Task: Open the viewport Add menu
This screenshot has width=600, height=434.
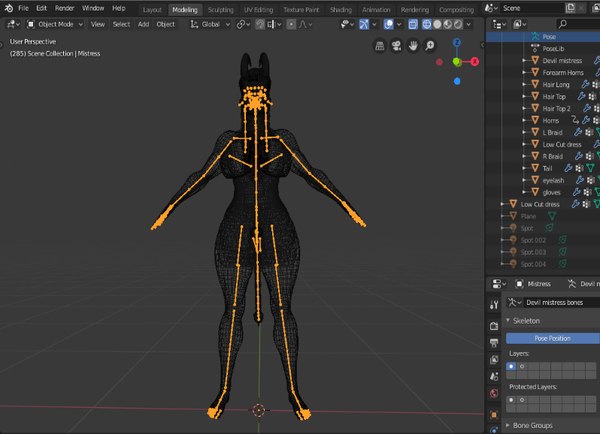Action: pos(143,24)
